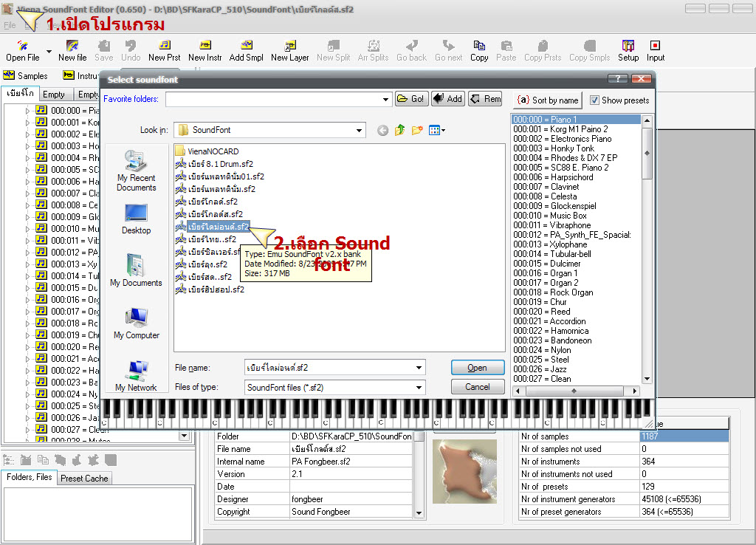Toggle the Show presets checkbox

(x=594, y=100)
